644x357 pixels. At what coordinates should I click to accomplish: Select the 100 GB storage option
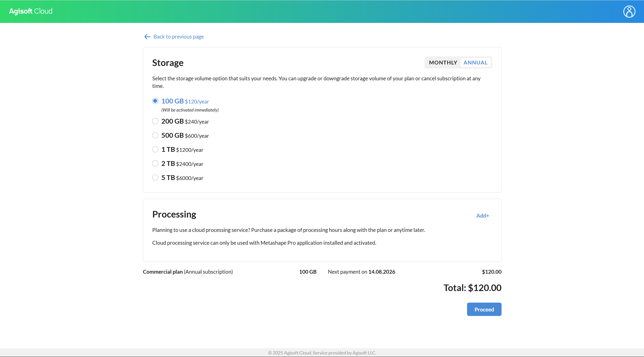pos(155,101)
